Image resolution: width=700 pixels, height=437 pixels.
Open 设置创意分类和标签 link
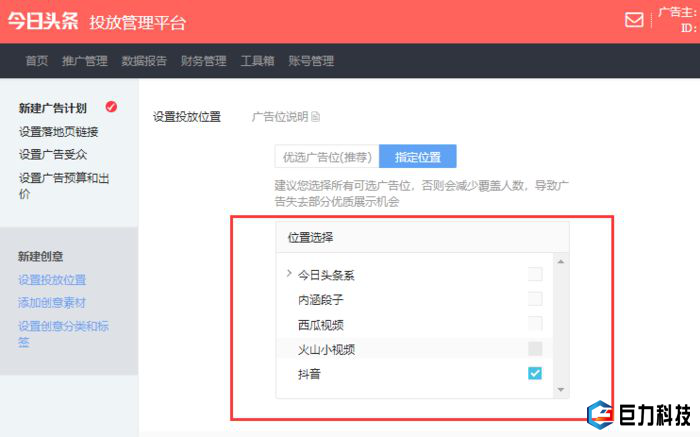(x=63, y=334)
